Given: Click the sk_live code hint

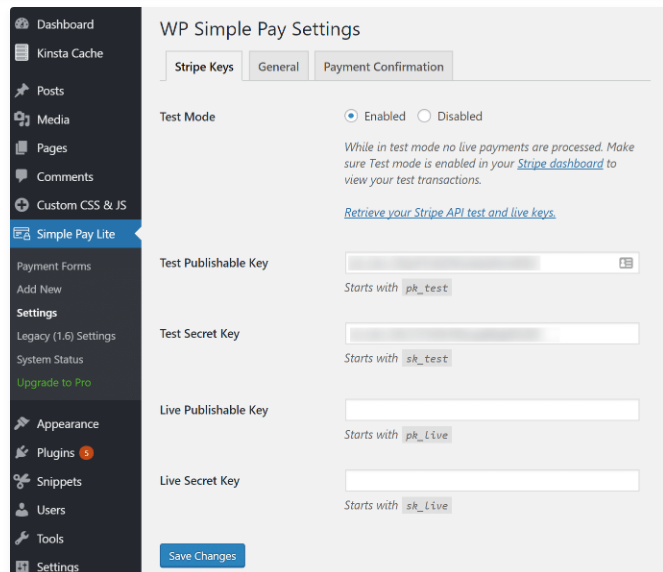Looking at the screenshot, I should [427, 505].
